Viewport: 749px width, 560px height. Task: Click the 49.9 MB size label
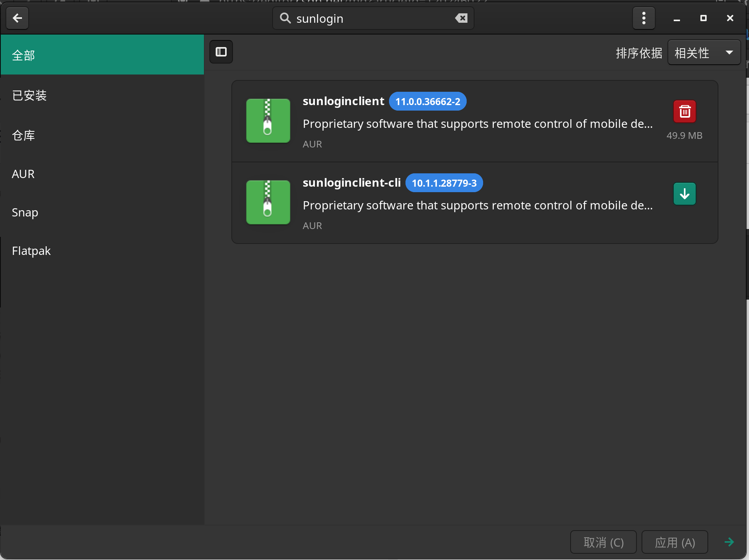click(685, 135)
